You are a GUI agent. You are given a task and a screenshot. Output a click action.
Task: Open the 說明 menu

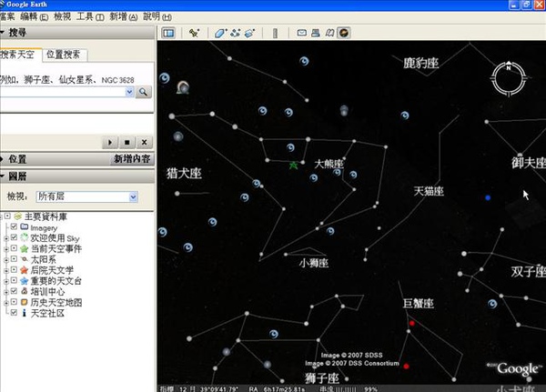[x=157, y=16]
